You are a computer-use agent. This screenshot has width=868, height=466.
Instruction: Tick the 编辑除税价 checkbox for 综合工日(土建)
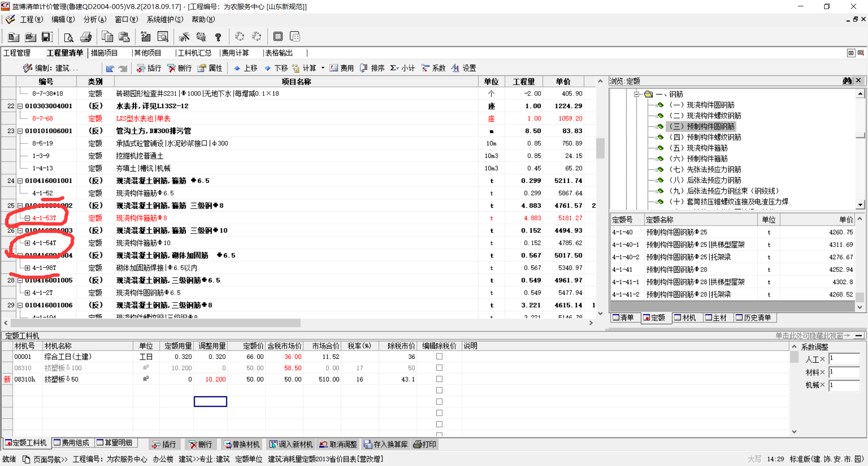(439, 357)
